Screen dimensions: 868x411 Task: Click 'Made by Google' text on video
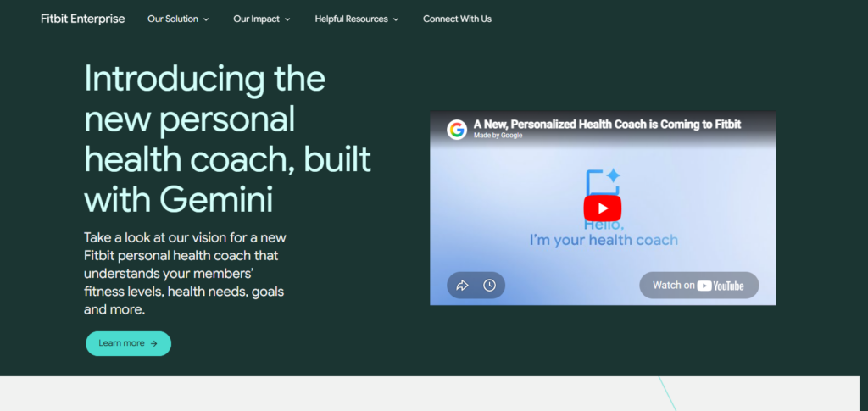(x=498, y=135)
